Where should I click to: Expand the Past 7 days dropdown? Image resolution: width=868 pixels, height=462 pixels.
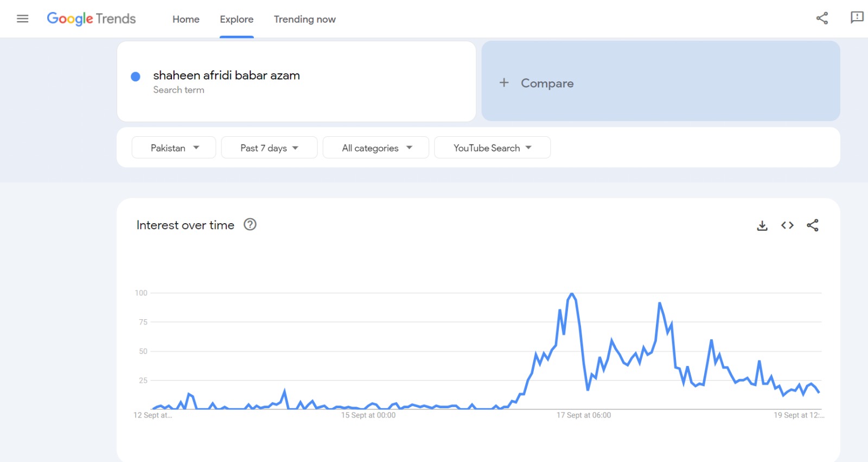click(269, 148)
